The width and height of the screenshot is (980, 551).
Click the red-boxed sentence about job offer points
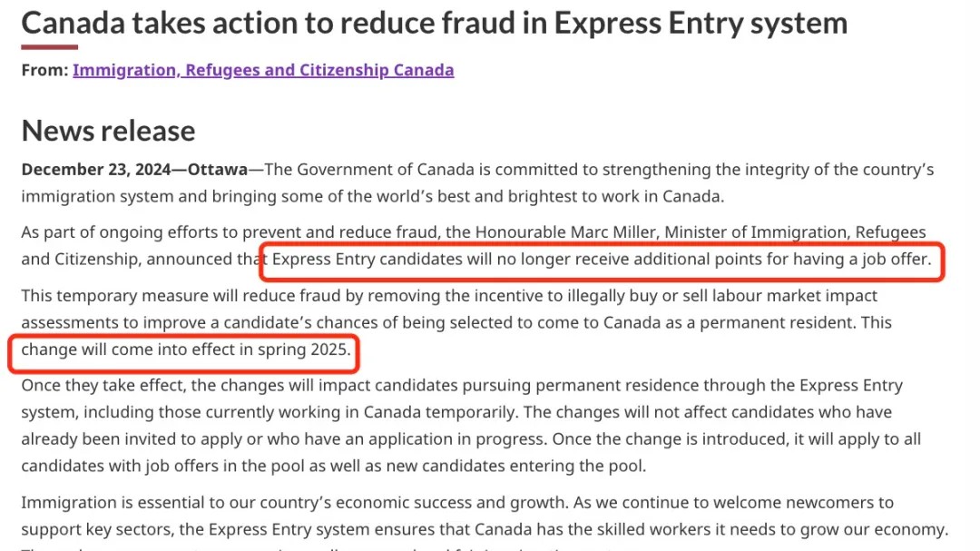(602, 259)
